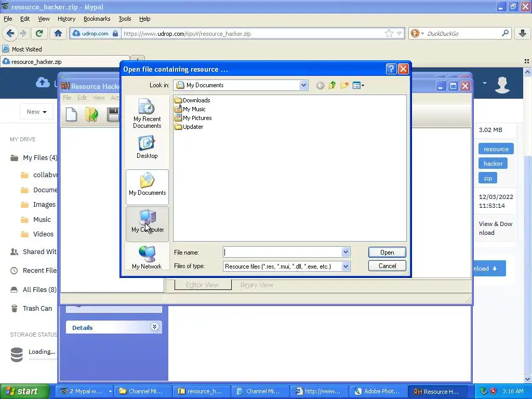Open My Network places in dialog
Screen dimensions: 532x399
tap(147, 257)
